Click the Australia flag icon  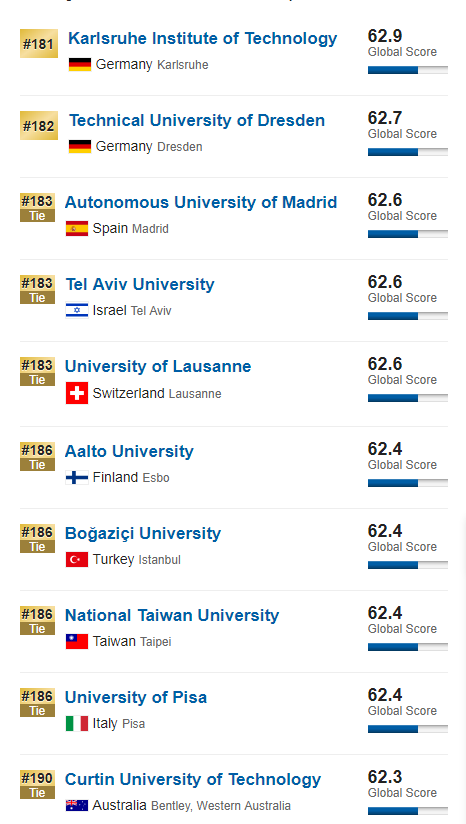point(77,805)
